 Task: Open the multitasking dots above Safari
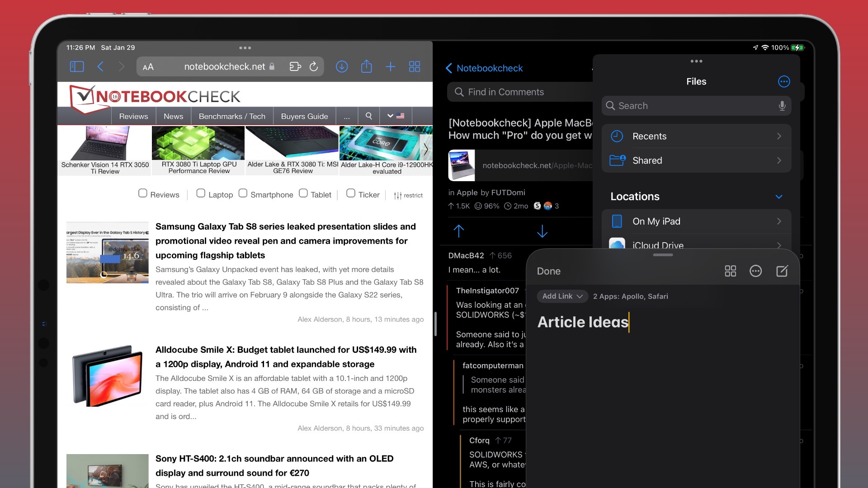coord(245,48)
